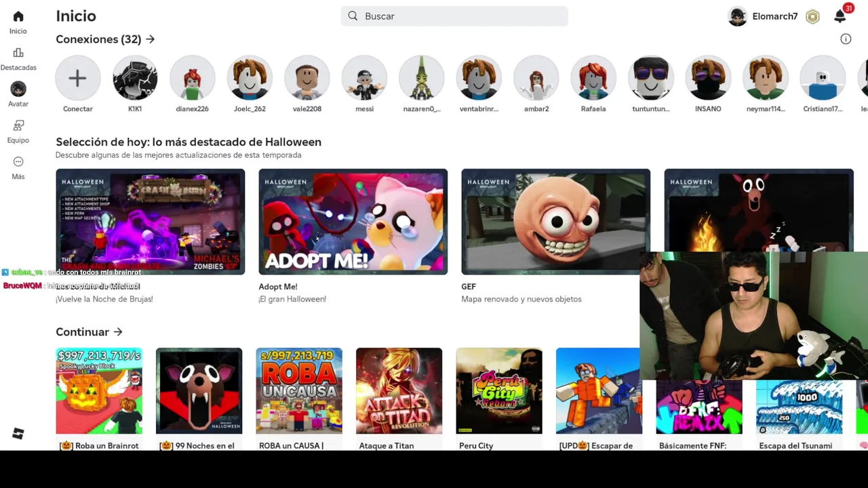Open nazaren0_ friend avatar
This screenshot has width=868, height=488.
coord(422,78)
